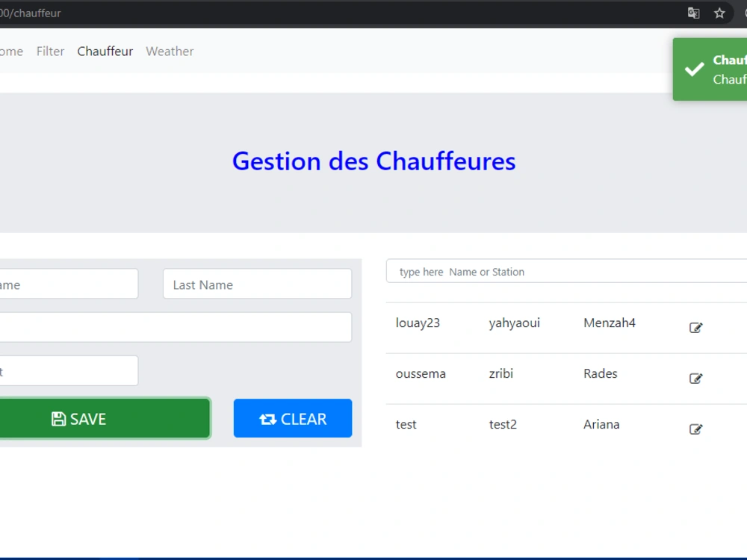Click the short input field above SAVE
This screenshot has height=560, width=747.
pos(69,371)
